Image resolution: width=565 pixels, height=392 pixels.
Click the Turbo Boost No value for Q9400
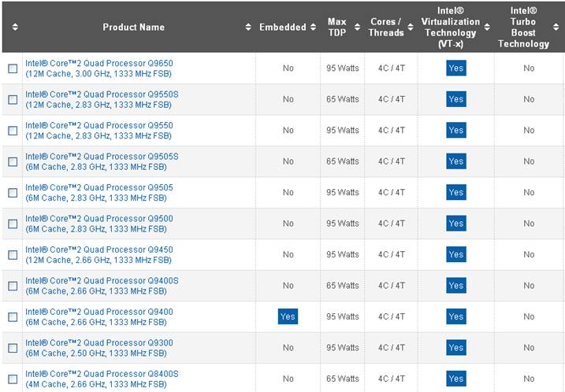click(529, 316)
